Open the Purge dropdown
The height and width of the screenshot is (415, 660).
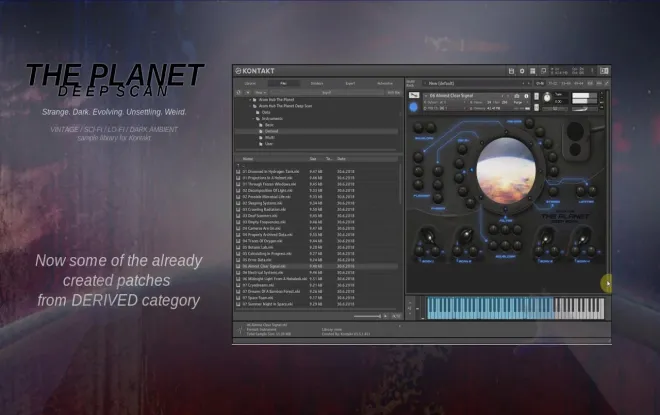(x=521, y=102)
